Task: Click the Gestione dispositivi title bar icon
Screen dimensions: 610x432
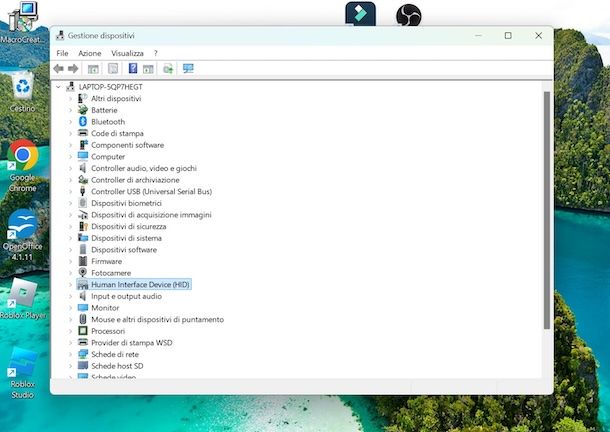Action: click(x=60, y=35)
